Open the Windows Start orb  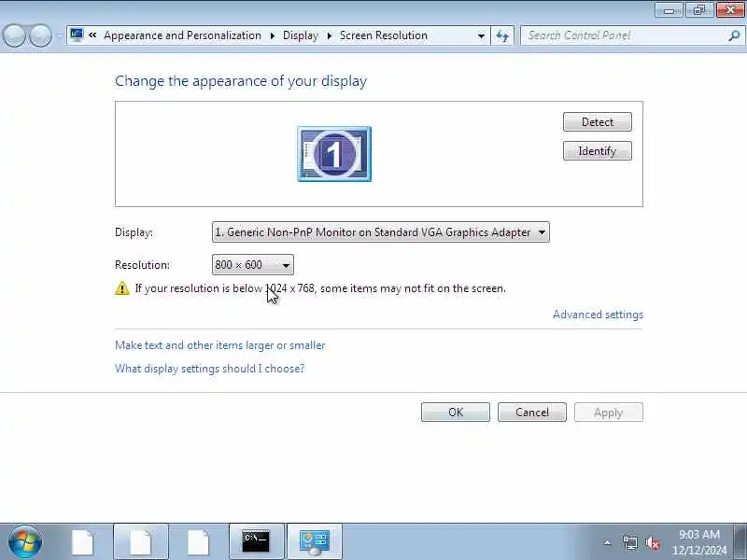[24, 542]
